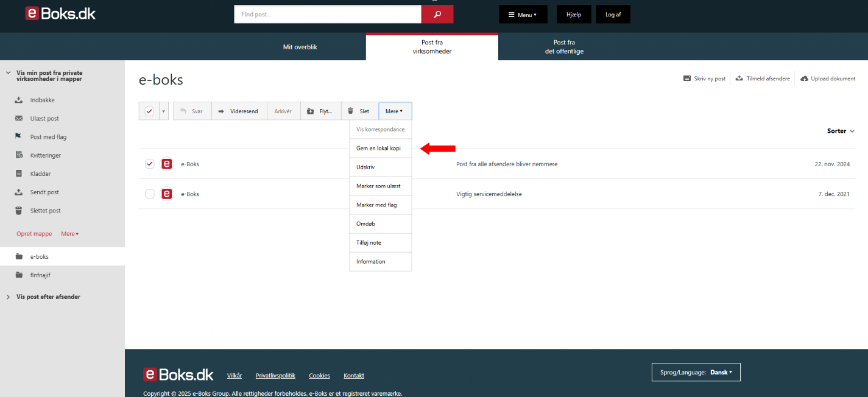Viewport: 868px width, 397px height.
Task: Choose Omdøb from the Mere menu
Action: coord(381,223)
